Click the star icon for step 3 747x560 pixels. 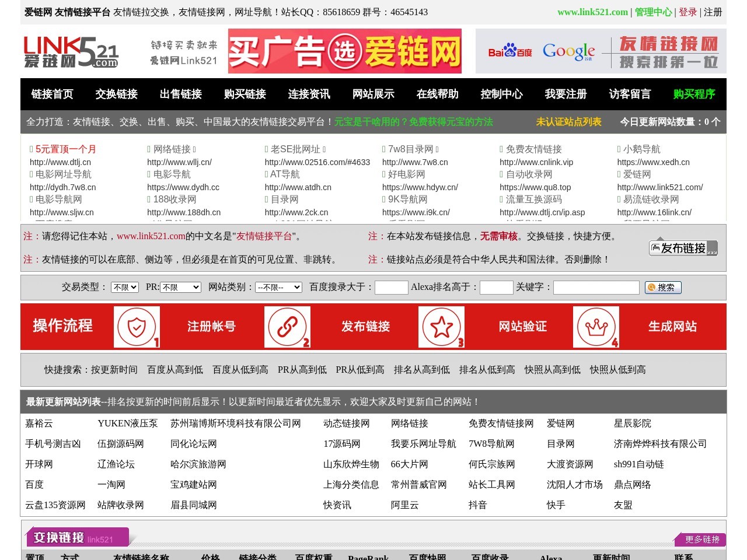(x=441, y=327)
